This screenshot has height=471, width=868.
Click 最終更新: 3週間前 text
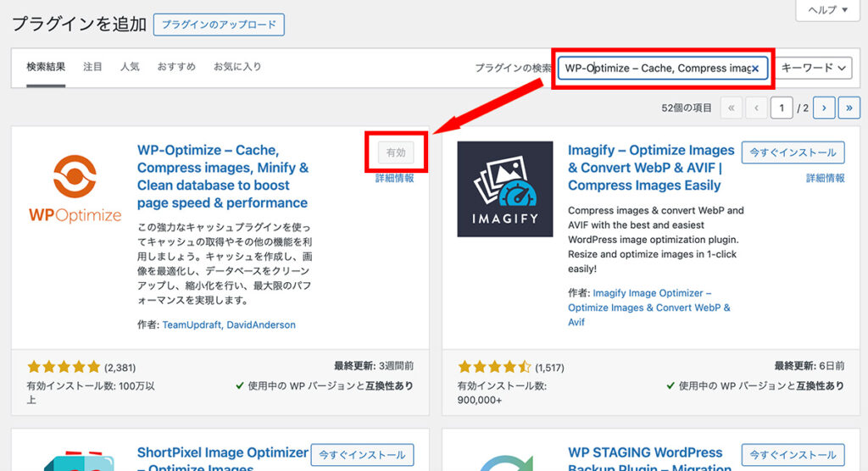pos(374,366)
